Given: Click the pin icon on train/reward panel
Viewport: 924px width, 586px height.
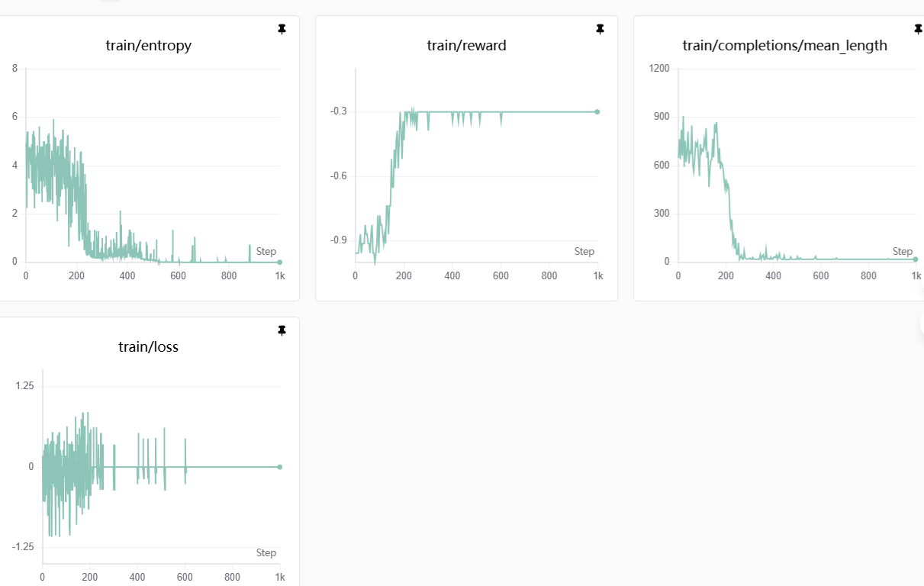Looking at the screenshot, I should point(600,29).
